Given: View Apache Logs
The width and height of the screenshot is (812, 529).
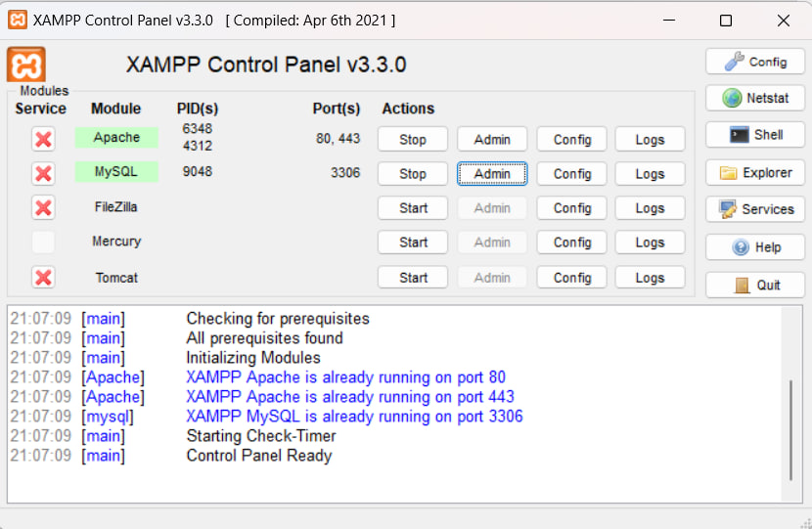Looking at the screenshot, I should coord(650,139).
